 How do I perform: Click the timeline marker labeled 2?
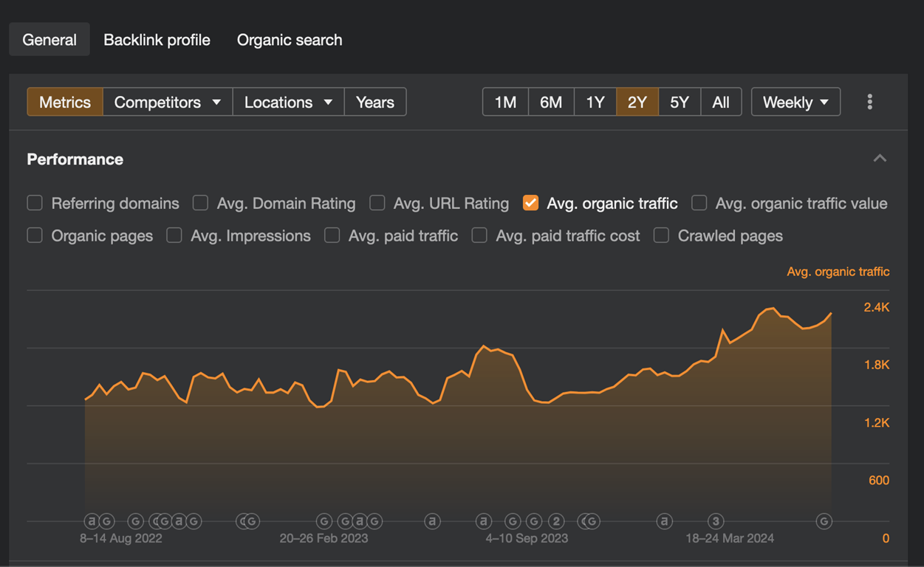point(556,521)
